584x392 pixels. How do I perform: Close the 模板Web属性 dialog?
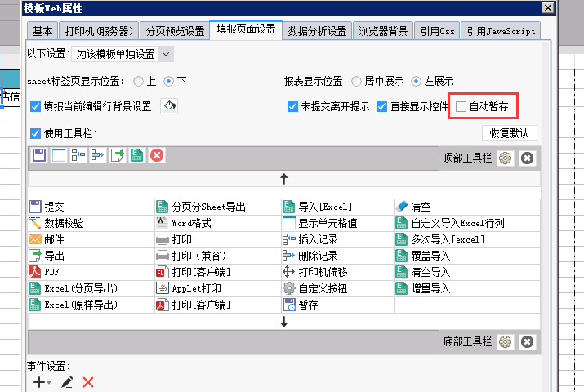[x=547, y=8]
